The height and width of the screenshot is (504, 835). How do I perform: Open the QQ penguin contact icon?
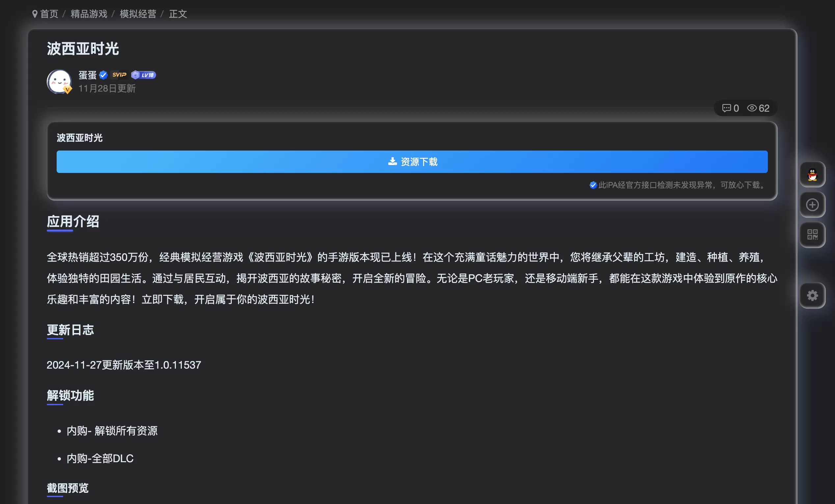812,175
